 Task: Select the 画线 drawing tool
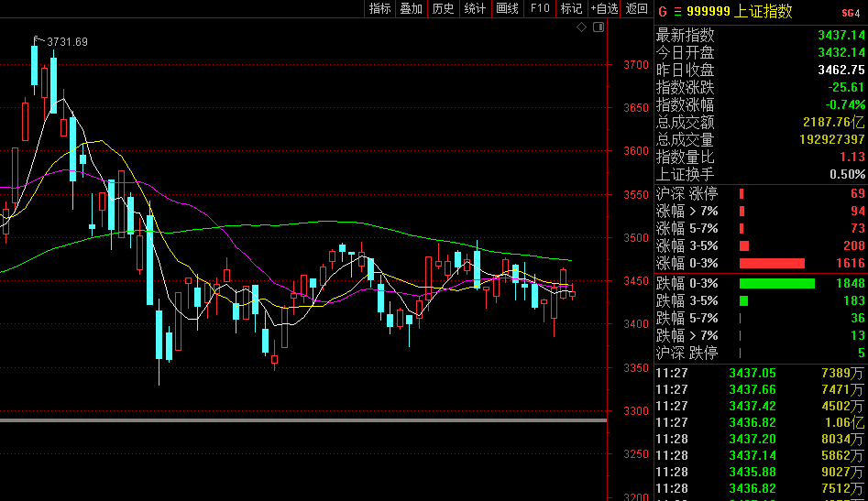tap(507, 8)
